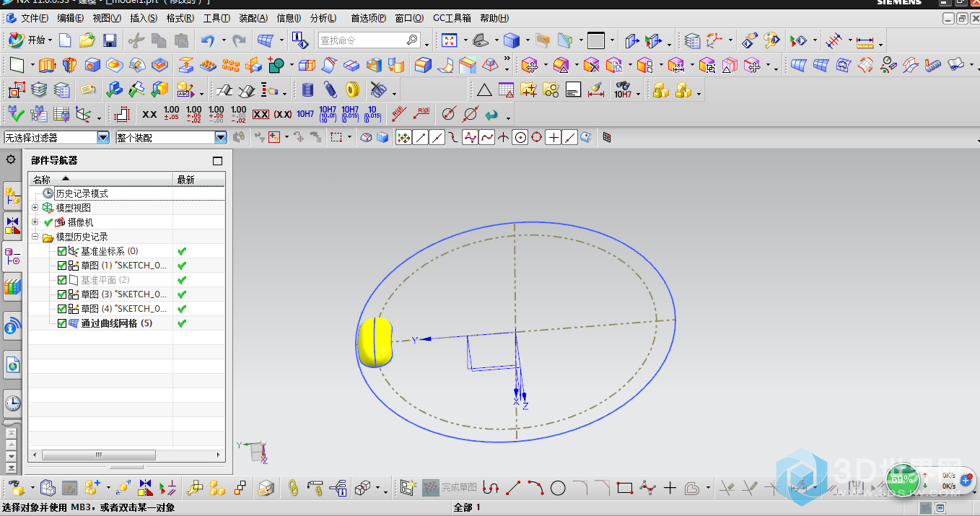Image resolution: width=980 pixels, height=516 pixels.
Task: Uncheck the 基准坐标系 (0) checkbox
Action: [x=62, y=251]
